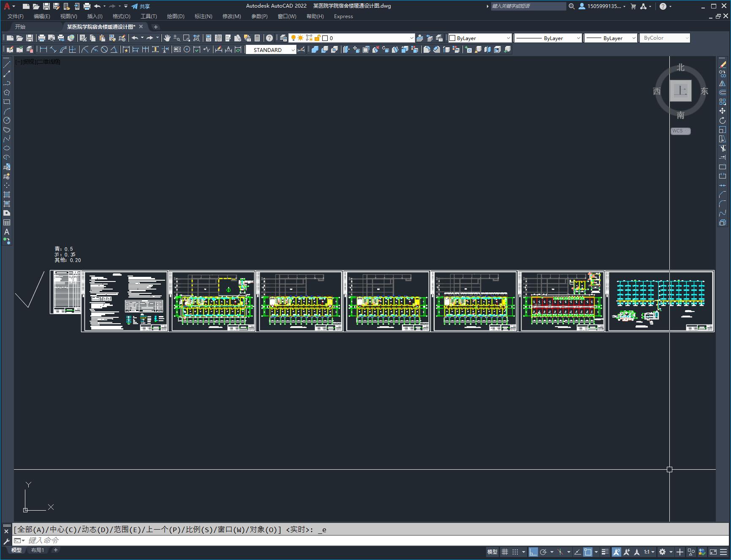Click the first drawing sheet thumbnail with table
Viewport: 731px width, 560px height.
pos(66,292)
